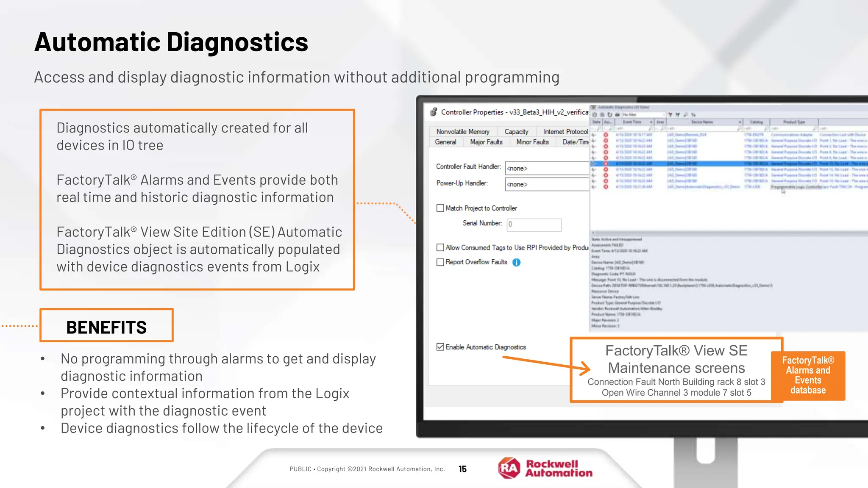Sort by the Event Time column header
This screenshot has height=488, width=868.
click(632, 122)
